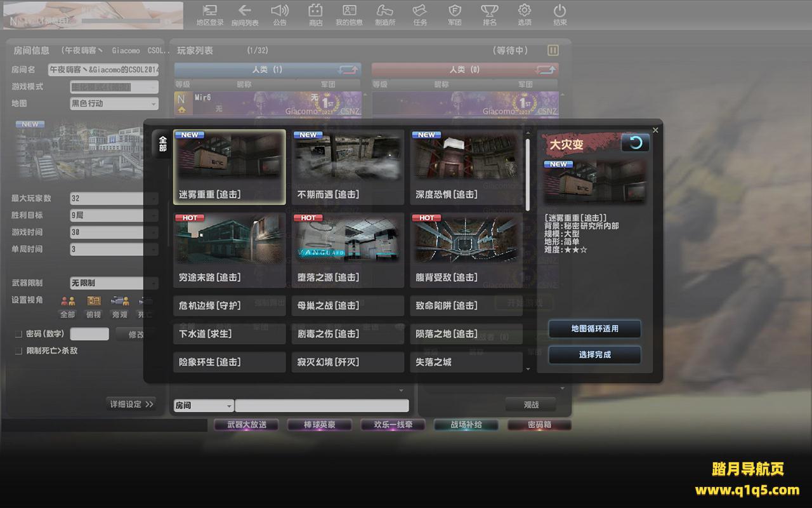
Task: Enable the 密码(数字) password checkbox
Action: 18,334
